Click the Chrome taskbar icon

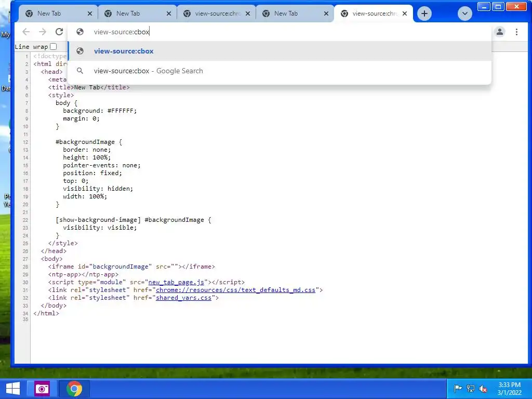tap(74, 389)
